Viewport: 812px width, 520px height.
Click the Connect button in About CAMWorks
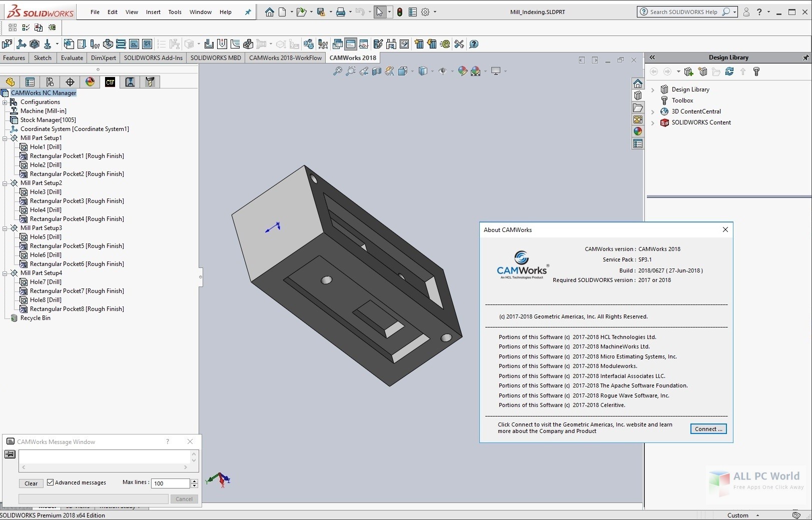708,429
